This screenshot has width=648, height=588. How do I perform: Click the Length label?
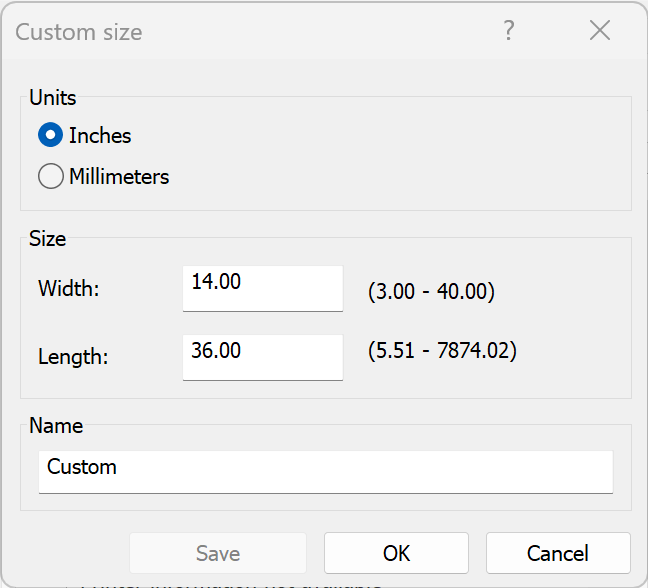[x=72, y=356]
